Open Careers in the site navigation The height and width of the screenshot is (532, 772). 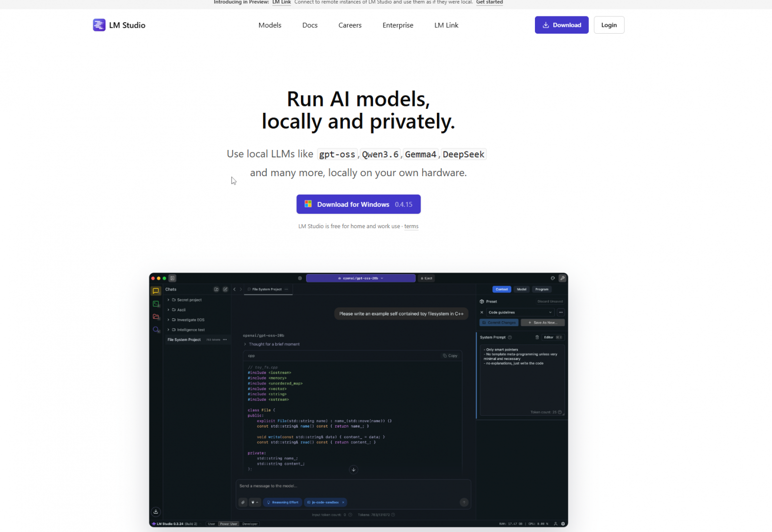(350, 25)
